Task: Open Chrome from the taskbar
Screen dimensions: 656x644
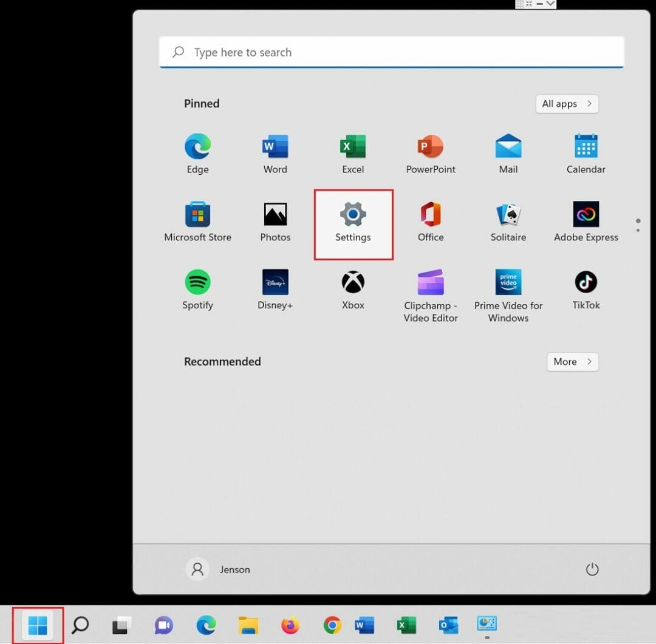Action: click(x=332, y=624)
